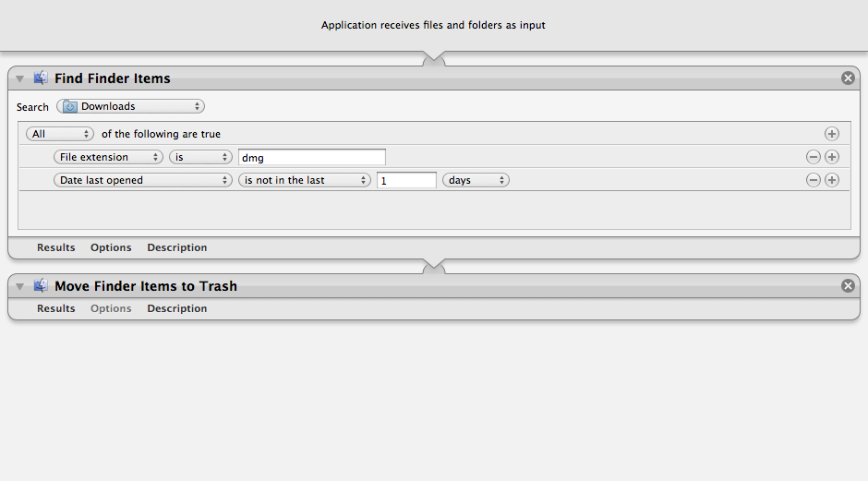This screenshot has width=868, height=481.
Task: Open the 'is' comparison dropdown
Action: point(200,157)
